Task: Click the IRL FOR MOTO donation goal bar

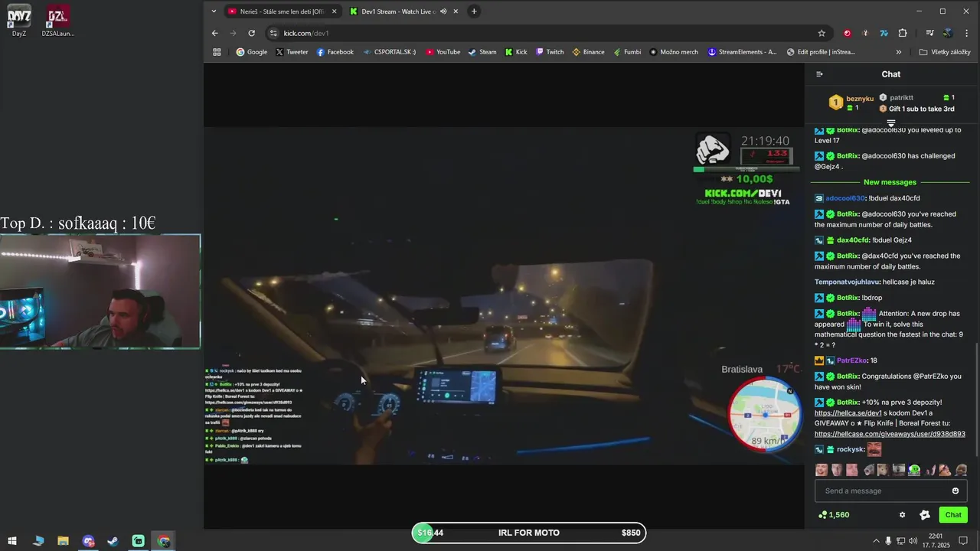Action: (529, 533)
